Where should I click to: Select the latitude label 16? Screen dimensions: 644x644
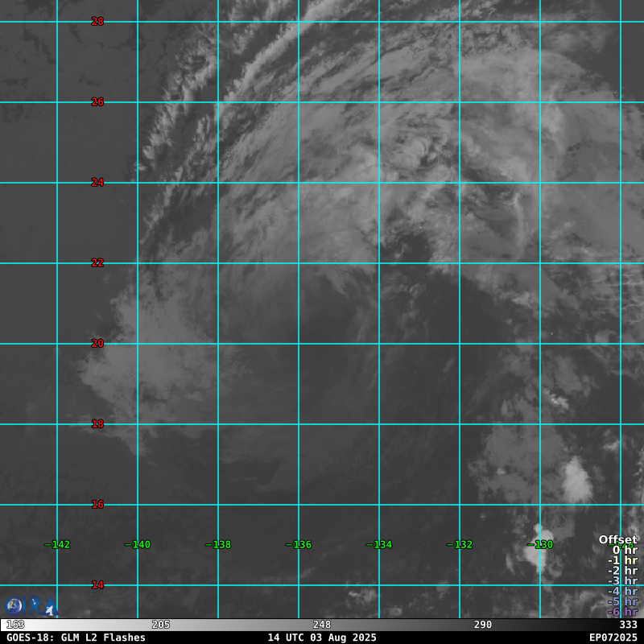[x=97, y=505]
